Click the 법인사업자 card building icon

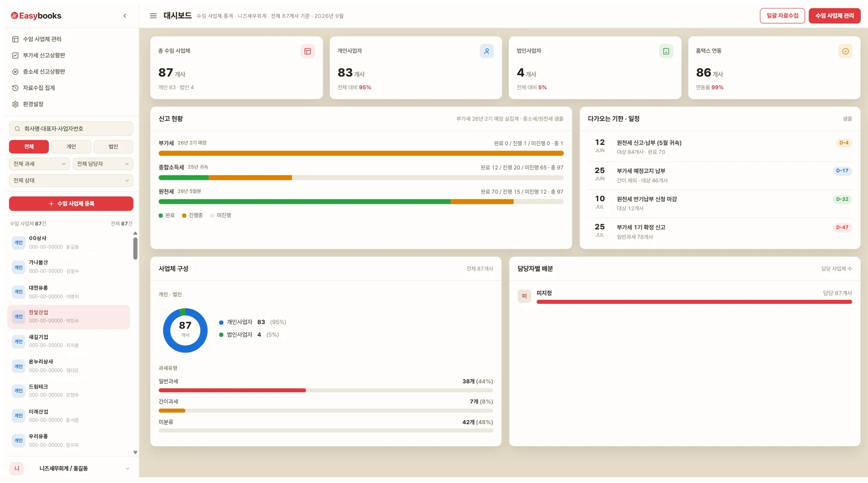(666, 51)
